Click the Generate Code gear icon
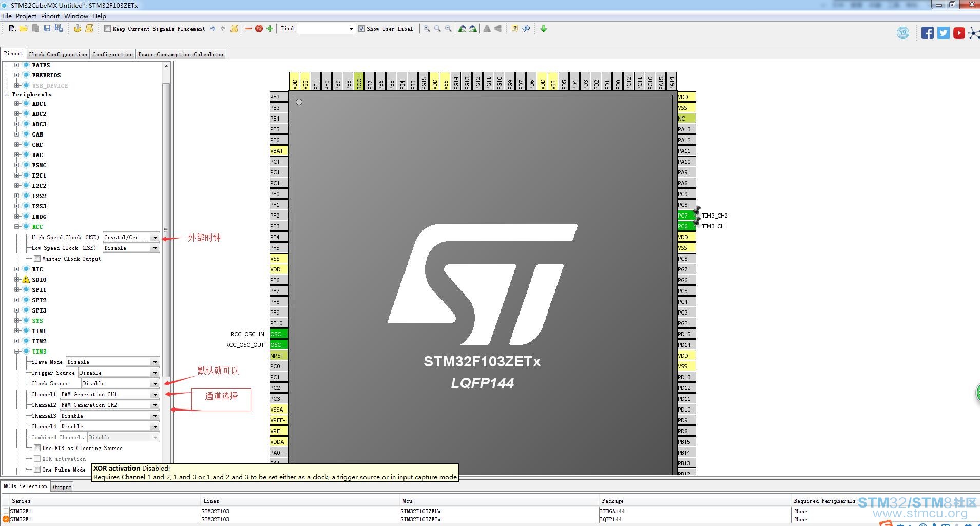Image resolution: width=980 pixels, height=526 pixels. [x=77, y=29]
